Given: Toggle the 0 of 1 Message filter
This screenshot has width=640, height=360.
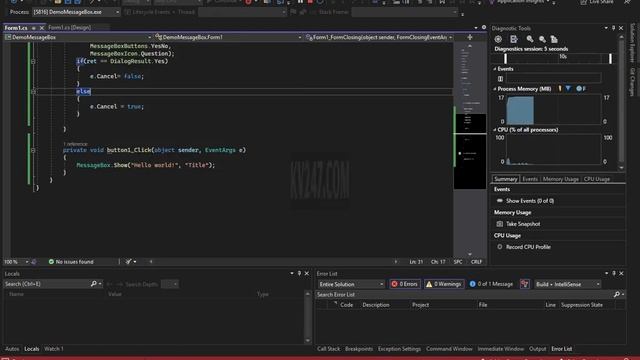Looking at the screenshot, I should pos(491,284).
